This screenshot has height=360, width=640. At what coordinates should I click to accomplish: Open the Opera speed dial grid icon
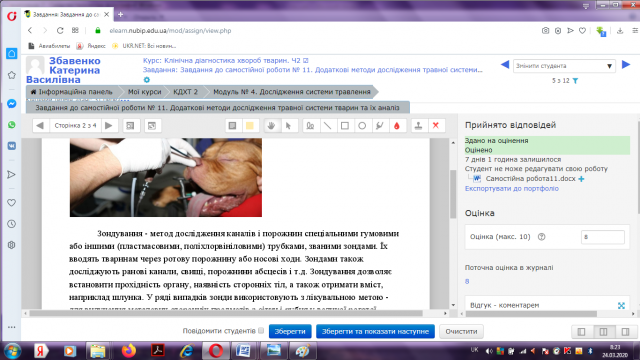[75, 31]
